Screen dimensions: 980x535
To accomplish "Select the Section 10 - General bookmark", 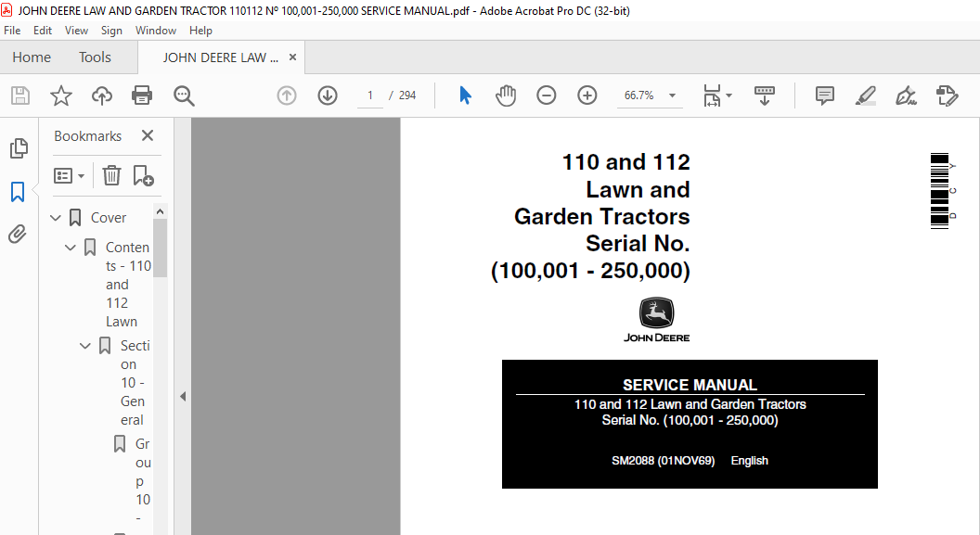I will click(135, 382).
